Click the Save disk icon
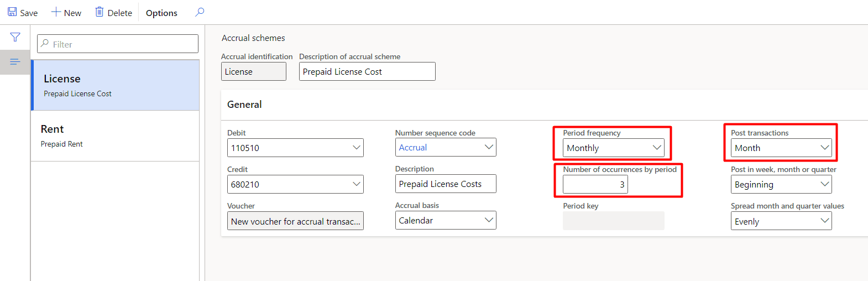Image resolution: width=868 pixels, height=281 pixels. point(12,12)
